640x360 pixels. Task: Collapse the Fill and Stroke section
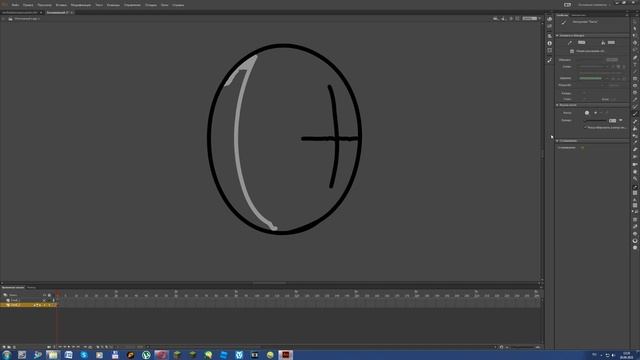557,36
